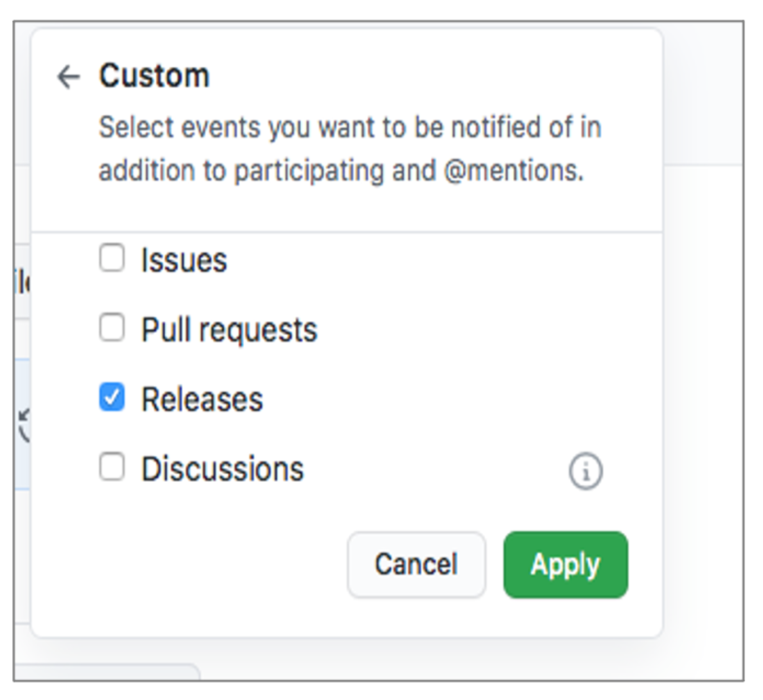Click the Custom heading title
This screenshot has height=700, width=763.
[155, 76]
